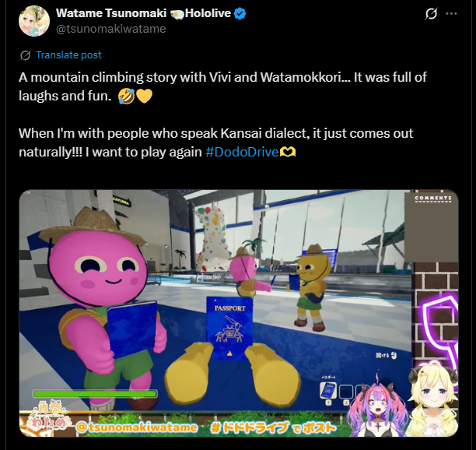This screenshot has height=450, width=476.
Task: Click Watame Tsunomaki display name
Action: [111, 13]
